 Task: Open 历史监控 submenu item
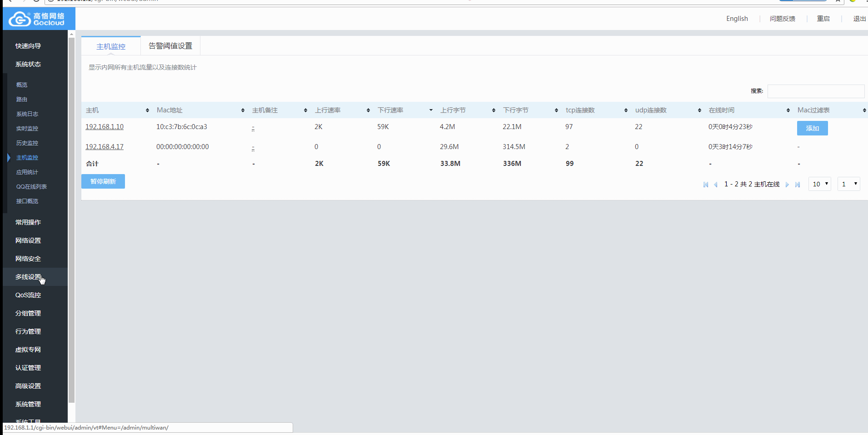point(27,143)
